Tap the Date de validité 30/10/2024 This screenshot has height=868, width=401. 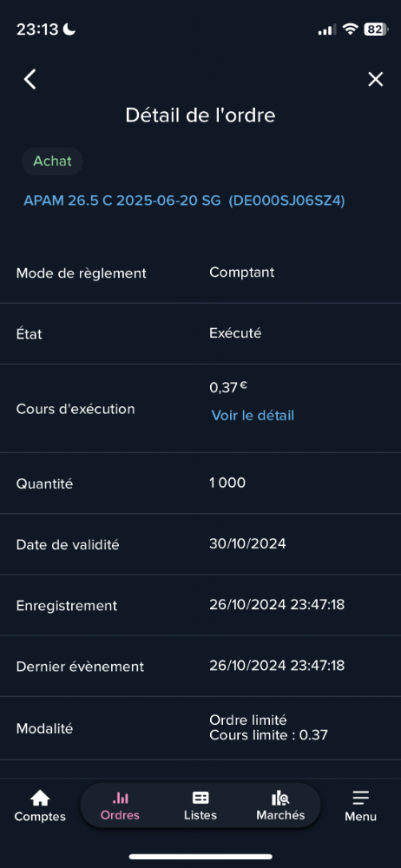click(x=247, y=543)
